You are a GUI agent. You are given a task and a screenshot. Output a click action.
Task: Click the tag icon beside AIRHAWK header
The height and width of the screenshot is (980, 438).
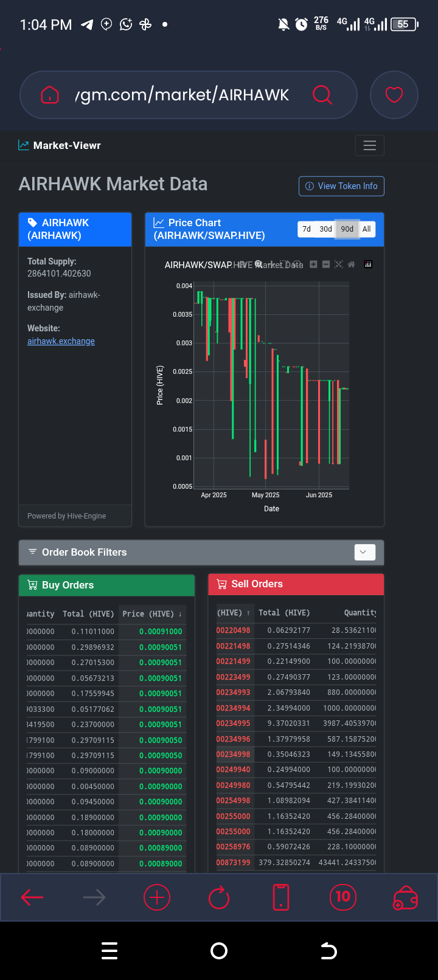[32, 223]
